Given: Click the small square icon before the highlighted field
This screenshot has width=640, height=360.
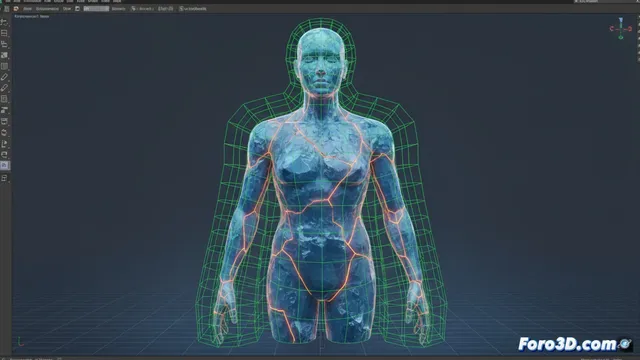Looking at the screenshot, I should point(78,9).
